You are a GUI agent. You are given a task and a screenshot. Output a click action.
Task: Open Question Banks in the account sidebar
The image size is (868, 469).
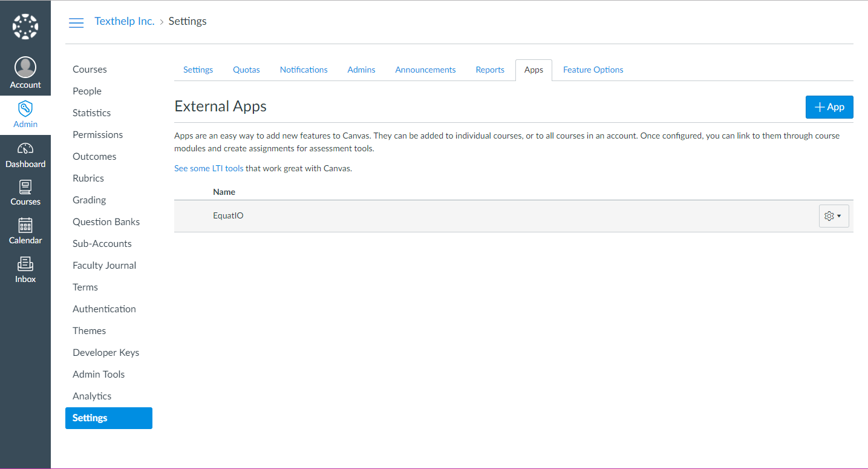[x=106, y=221]
